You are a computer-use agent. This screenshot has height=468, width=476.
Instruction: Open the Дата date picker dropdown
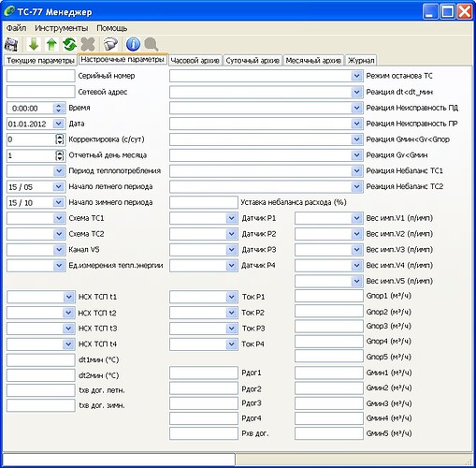(x=59, y=124)
